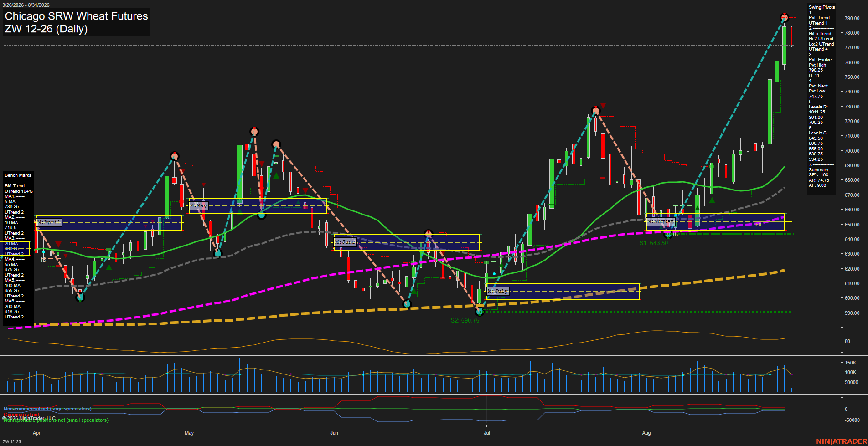Click the swing low pivot marker near S2 590.75
This screenshot has width=868, height=446.
click(479, 312)
